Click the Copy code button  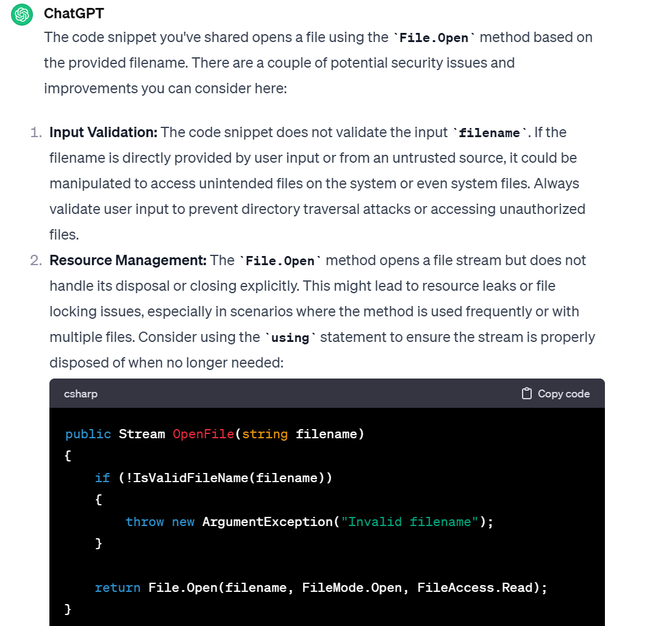(555, 394)
